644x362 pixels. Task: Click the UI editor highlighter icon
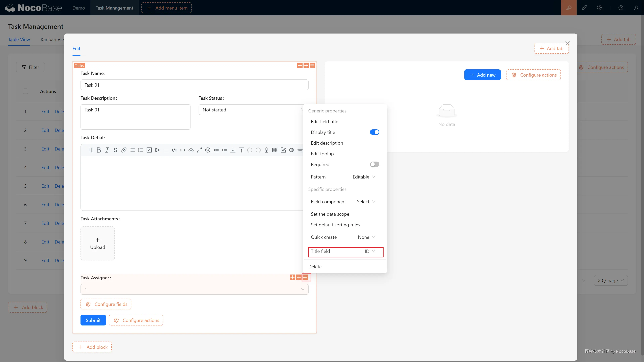[569, 8]
